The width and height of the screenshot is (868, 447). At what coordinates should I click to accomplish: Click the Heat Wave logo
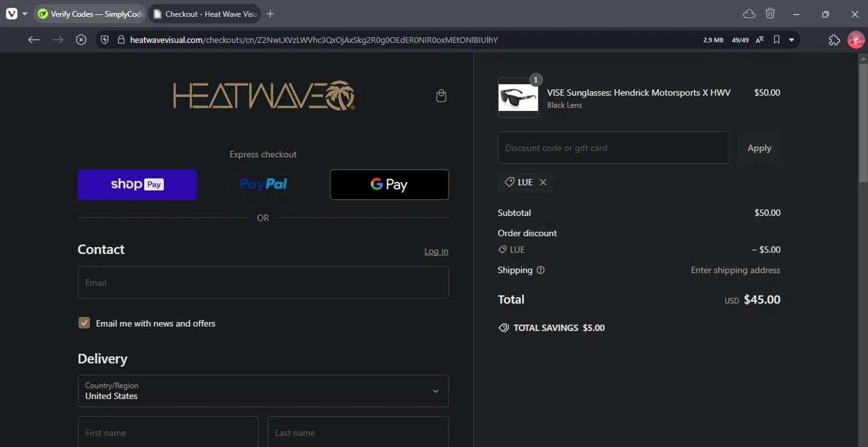[264, 95]
